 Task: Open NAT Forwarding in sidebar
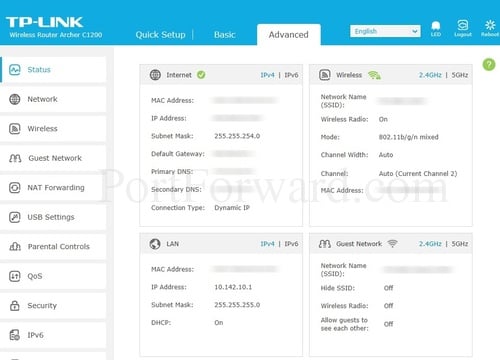pyautogui.click(x=53, y=188)
